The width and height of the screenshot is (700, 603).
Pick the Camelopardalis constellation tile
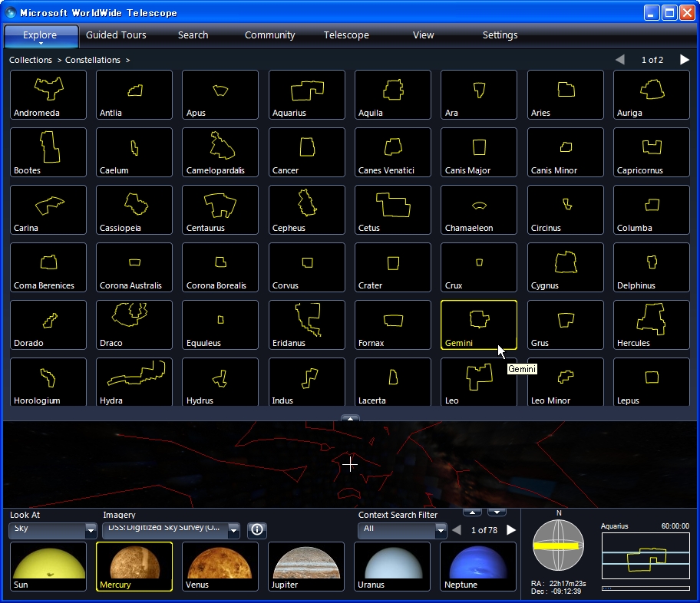tap(220, 152)
